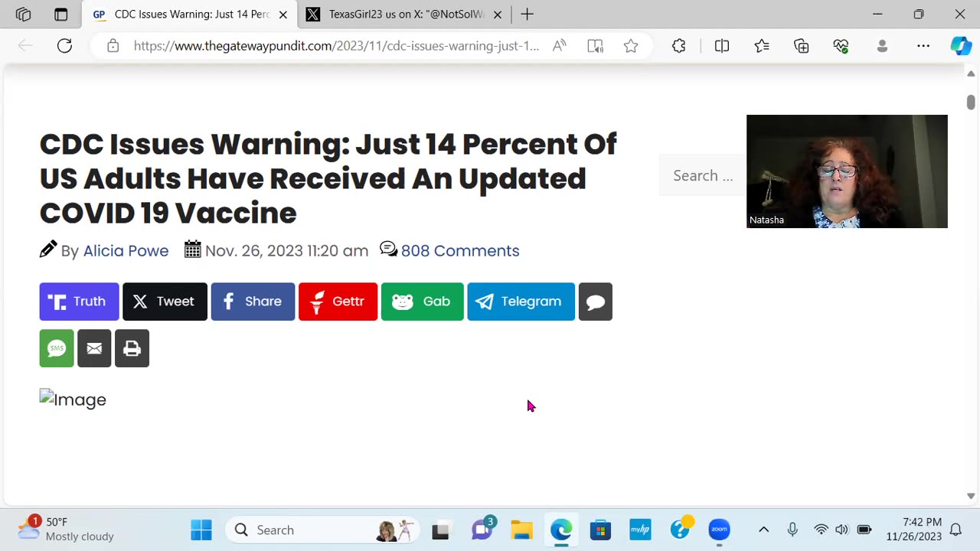Open volume speaker tray icon

tap(841, 530)
